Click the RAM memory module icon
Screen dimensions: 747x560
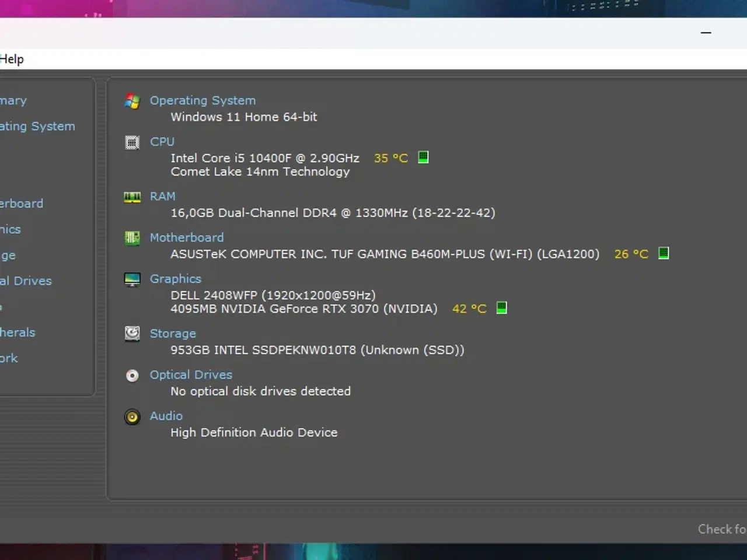coord(132,197)
